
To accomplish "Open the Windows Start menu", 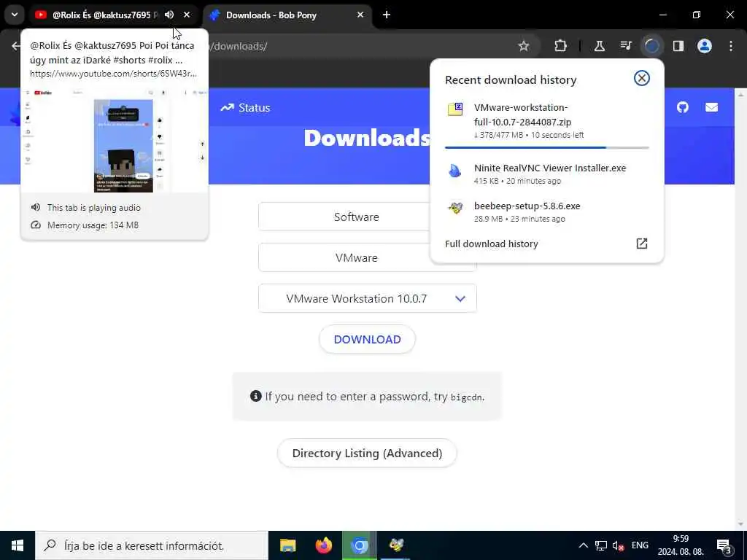I will click(18, 545).
